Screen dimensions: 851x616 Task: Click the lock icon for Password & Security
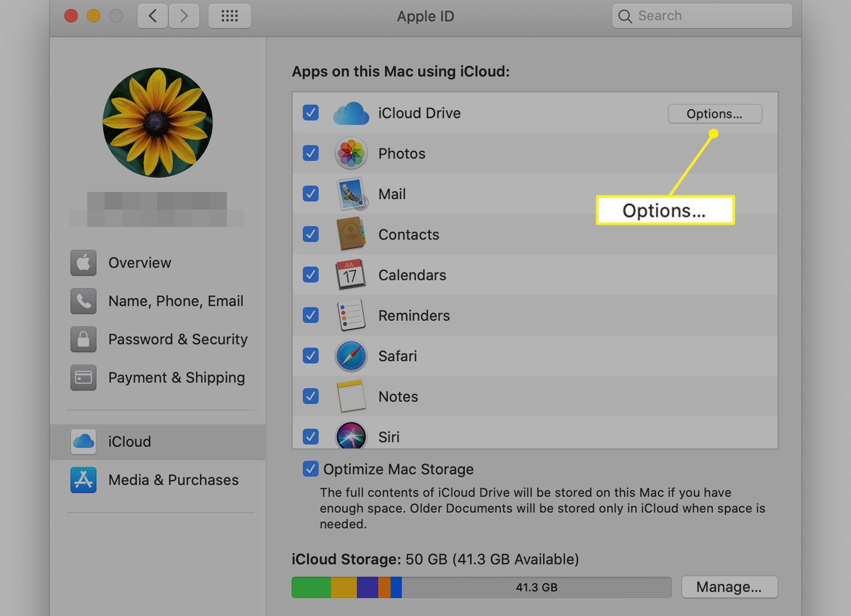[83, 339]
